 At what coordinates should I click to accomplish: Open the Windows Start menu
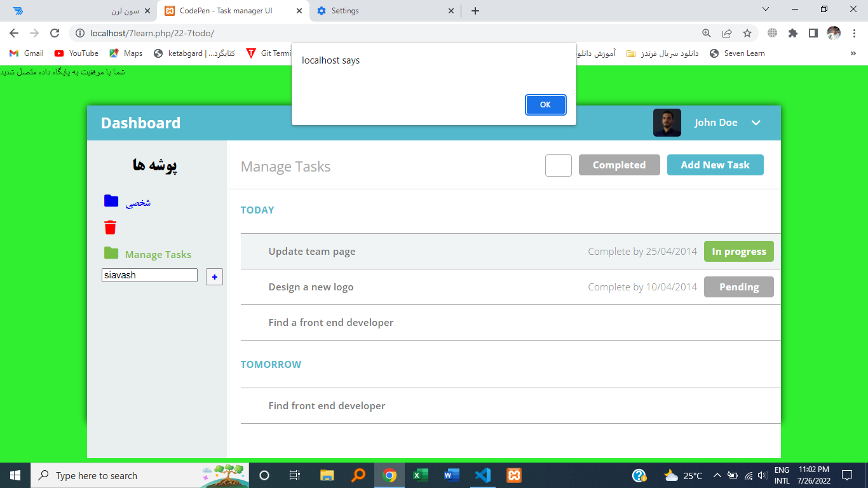pyautogui.click(x=15, y=475)
